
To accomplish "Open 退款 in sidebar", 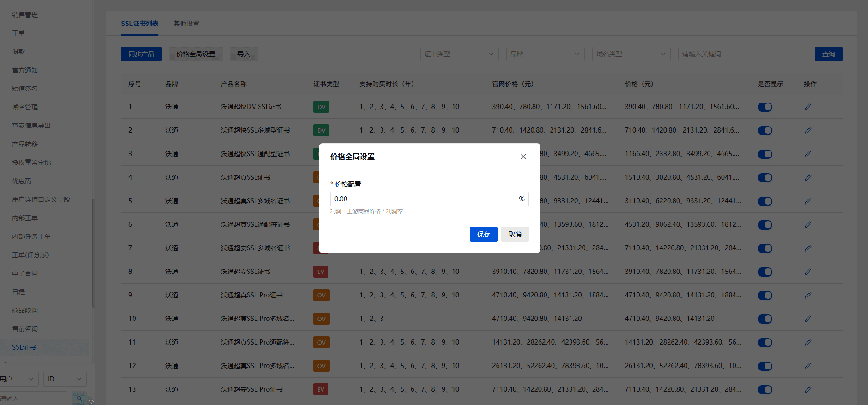I will pyautogui.click(x=18, y=52).
